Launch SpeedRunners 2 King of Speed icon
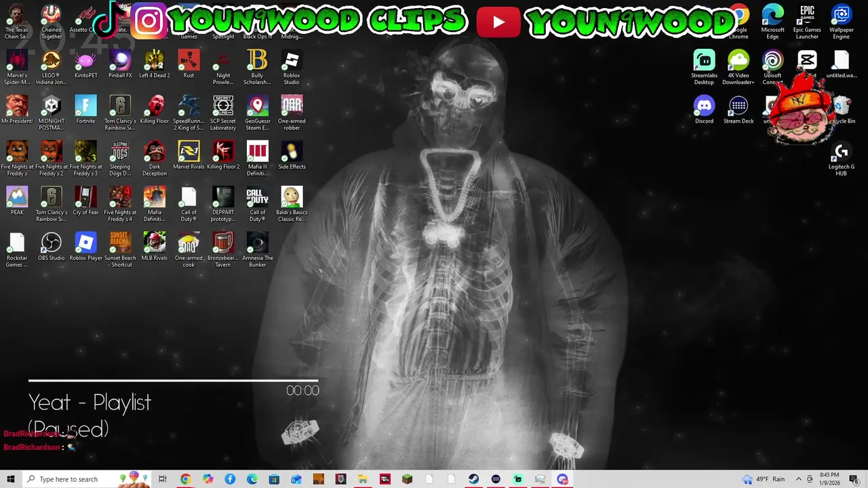The image size is (868, 488). 189,113
